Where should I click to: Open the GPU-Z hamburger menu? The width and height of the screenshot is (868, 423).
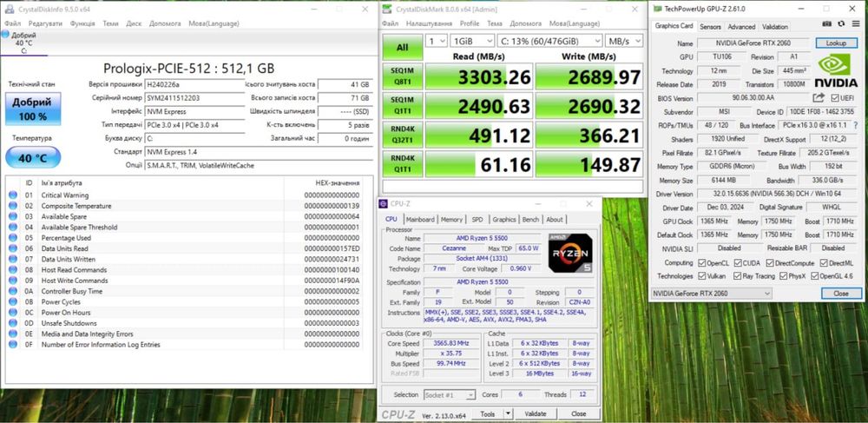point(855,23)
